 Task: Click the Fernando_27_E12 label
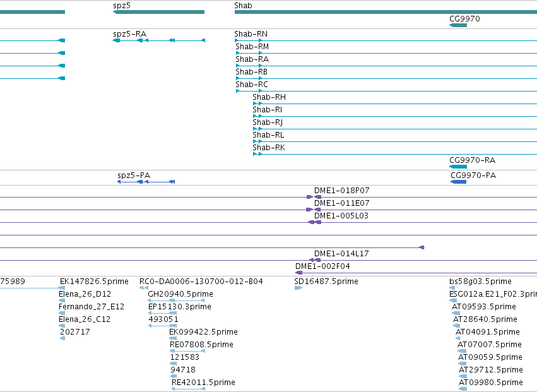point(91,307)
